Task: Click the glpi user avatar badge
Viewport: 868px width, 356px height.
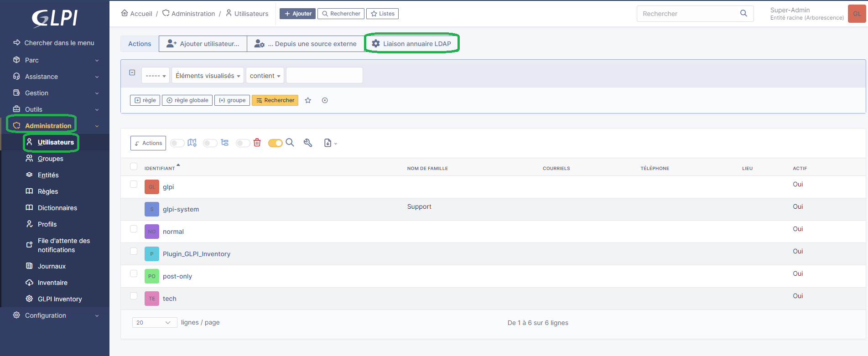Action: pos(152,187)
